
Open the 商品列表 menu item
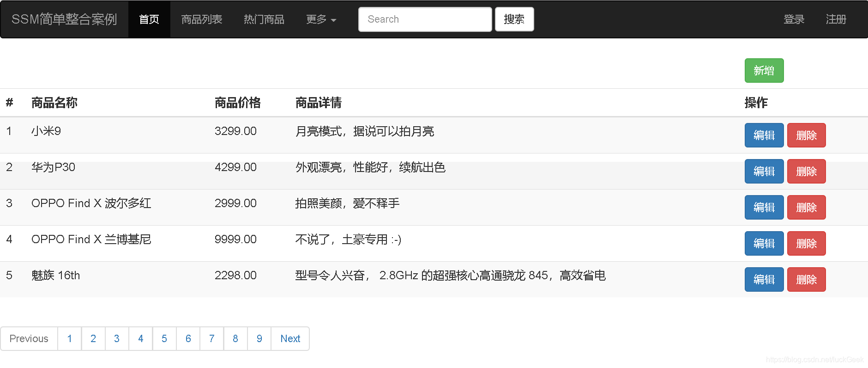tap(202, 19)
